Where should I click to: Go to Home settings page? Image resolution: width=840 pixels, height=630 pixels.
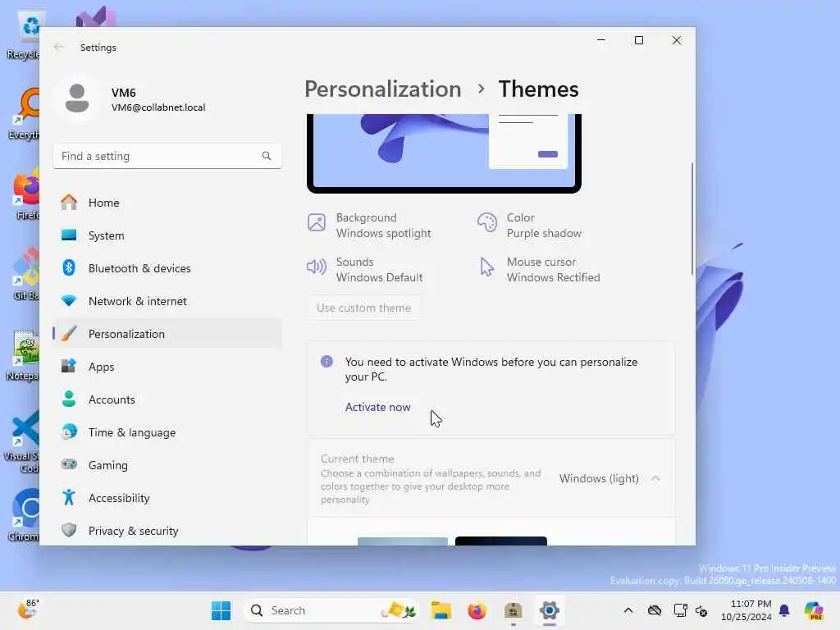tap(167, 203)
